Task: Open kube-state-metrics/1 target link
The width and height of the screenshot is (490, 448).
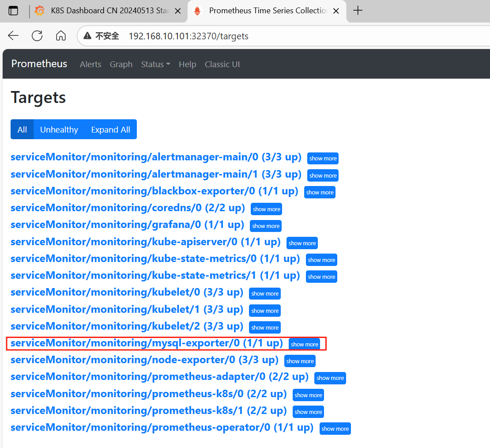Action: coord(155,276)
